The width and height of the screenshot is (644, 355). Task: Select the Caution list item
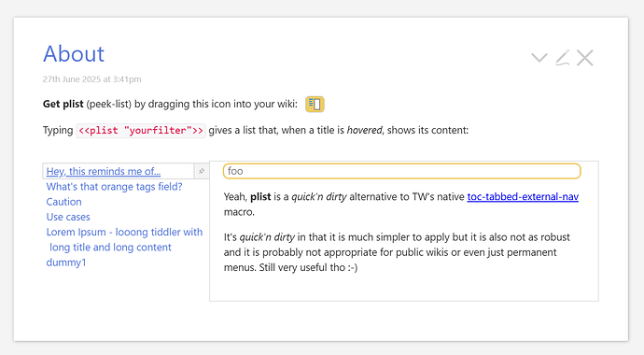pyautogui.click(x=63, y=202)
